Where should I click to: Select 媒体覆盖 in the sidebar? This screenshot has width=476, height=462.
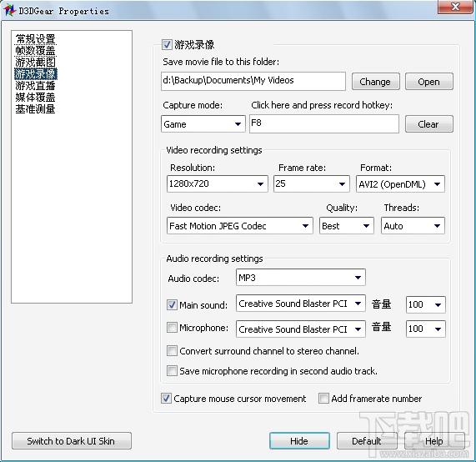tap(36, 98)
